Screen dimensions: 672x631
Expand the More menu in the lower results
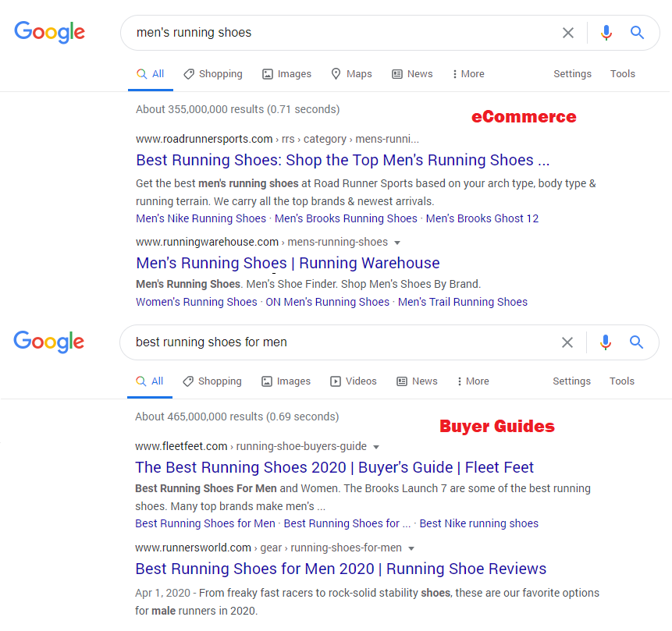coord(473,381)
